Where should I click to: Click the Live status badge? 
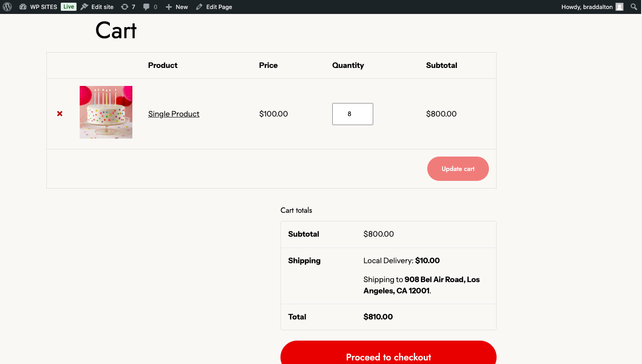(68, 7)
